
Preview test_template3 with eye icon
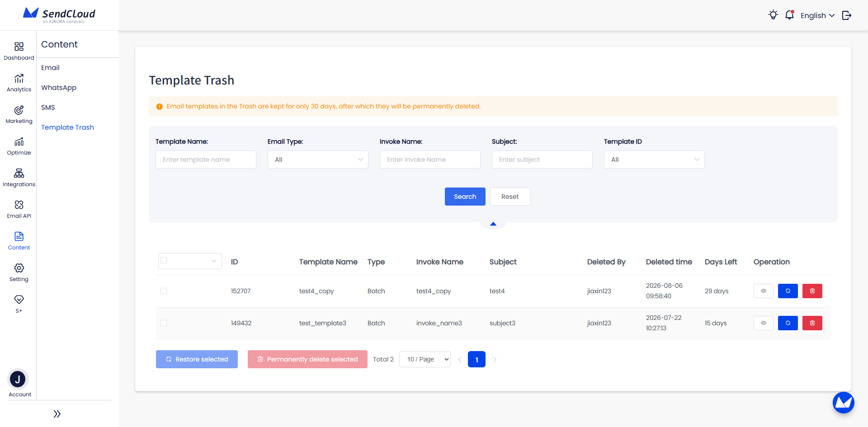(763, 323)
